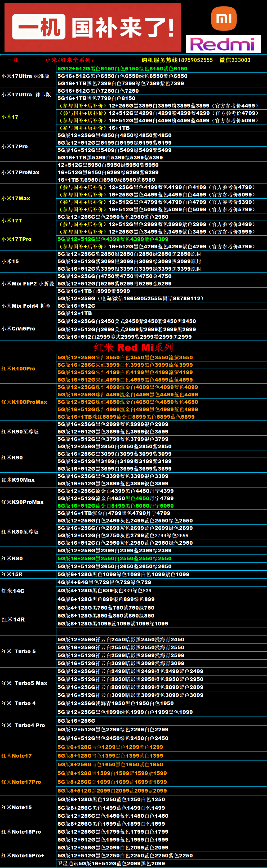Select the '小米Mix FliP2 小折叠' model cell
Viewport: 267px width, 868px height.
(x=28, y=284)
